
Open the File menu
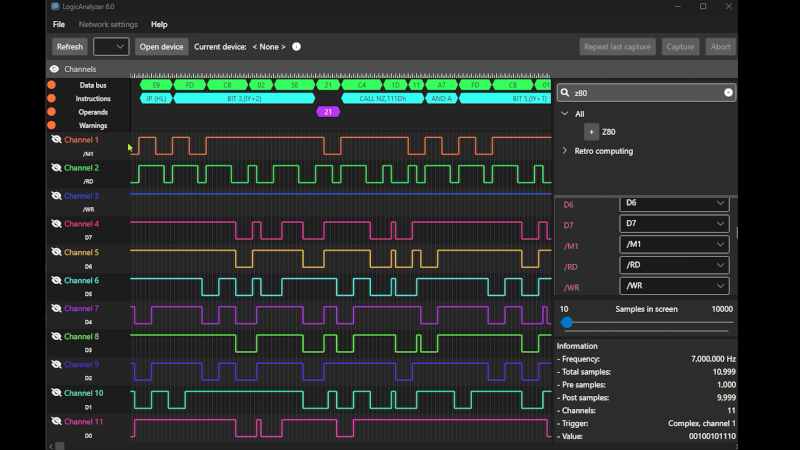point(59,24)
